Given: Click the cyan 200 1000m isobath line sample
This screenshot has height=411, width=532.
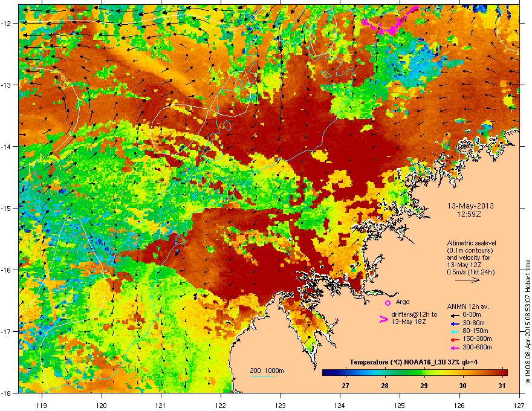Looking at the screenshot, I should point(262,376).
